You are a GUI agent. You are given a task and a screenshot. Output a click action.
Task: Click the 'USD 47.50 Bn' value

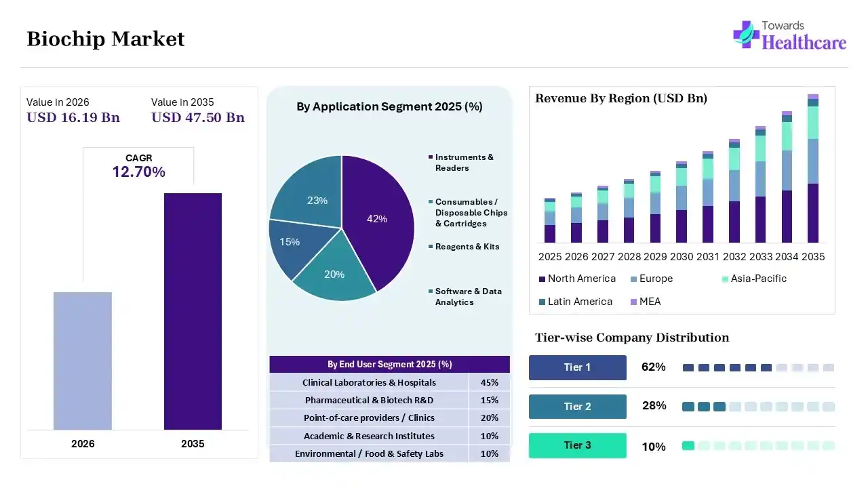198,117
